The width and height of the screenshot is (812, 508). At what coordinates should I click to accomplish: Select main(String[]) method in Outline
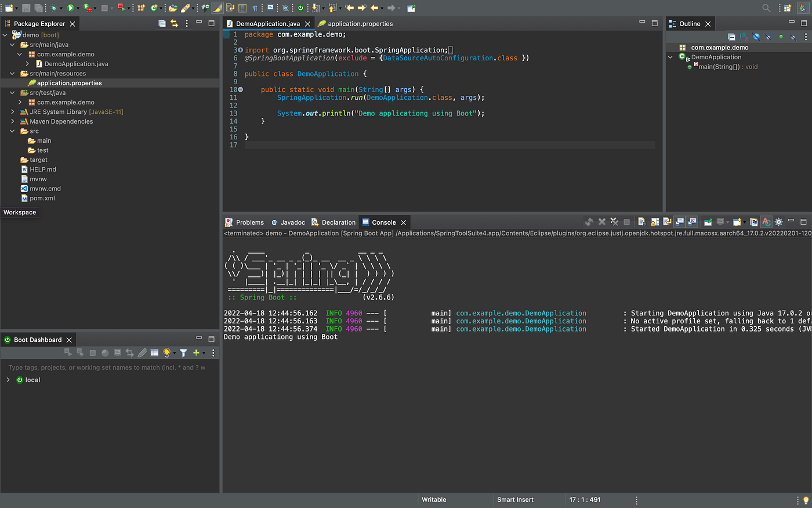point(719,67)
